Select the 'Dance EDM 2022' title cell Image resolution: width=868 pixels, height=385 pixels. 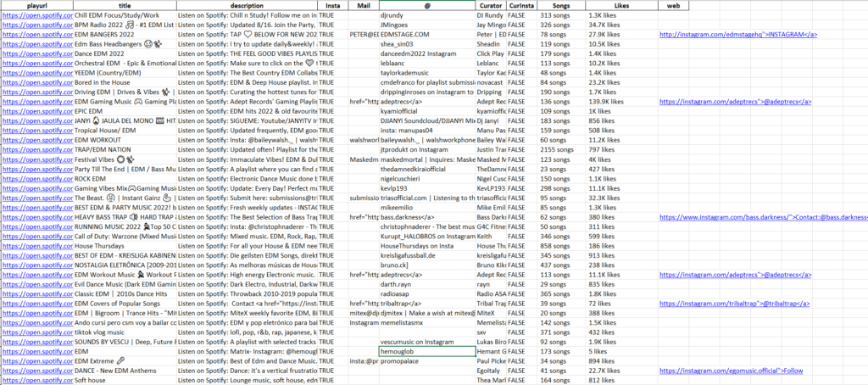[125, 53]
